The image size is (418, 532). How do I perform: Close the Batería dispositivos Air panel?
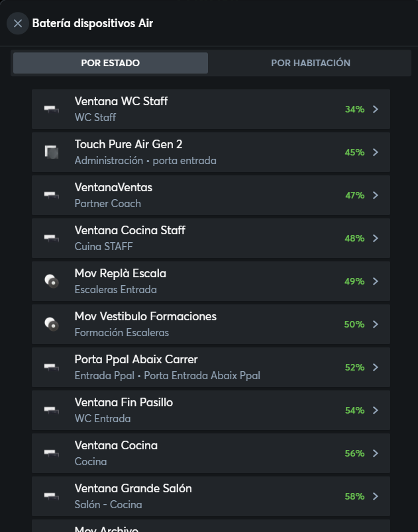tap(18, 24)
